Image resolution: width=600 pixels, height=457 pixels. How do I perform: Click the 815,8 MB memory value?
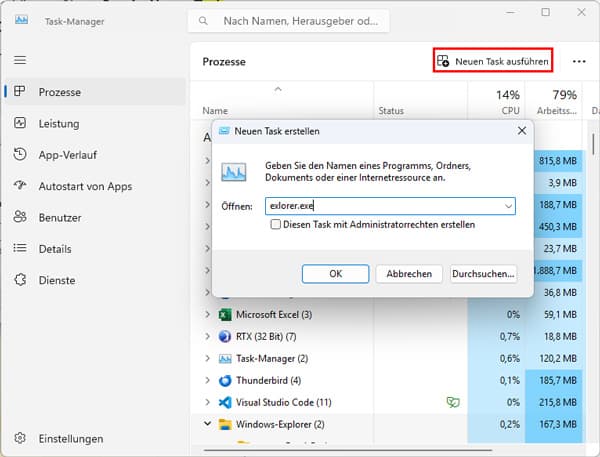(x=558, y=161)
